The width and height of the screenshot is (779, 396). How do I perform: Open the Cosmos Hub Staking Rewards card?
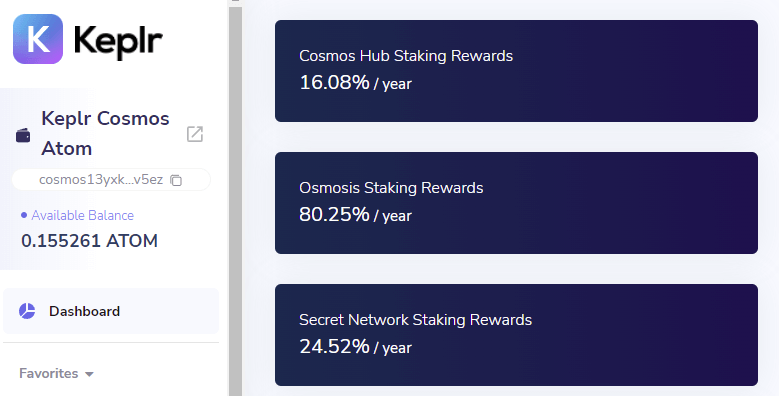[x=516, y=71]
